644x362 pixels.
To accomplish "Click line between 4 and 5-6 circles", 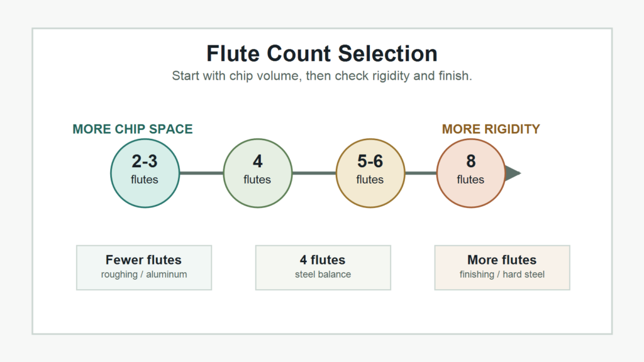I will pos(314,173).
